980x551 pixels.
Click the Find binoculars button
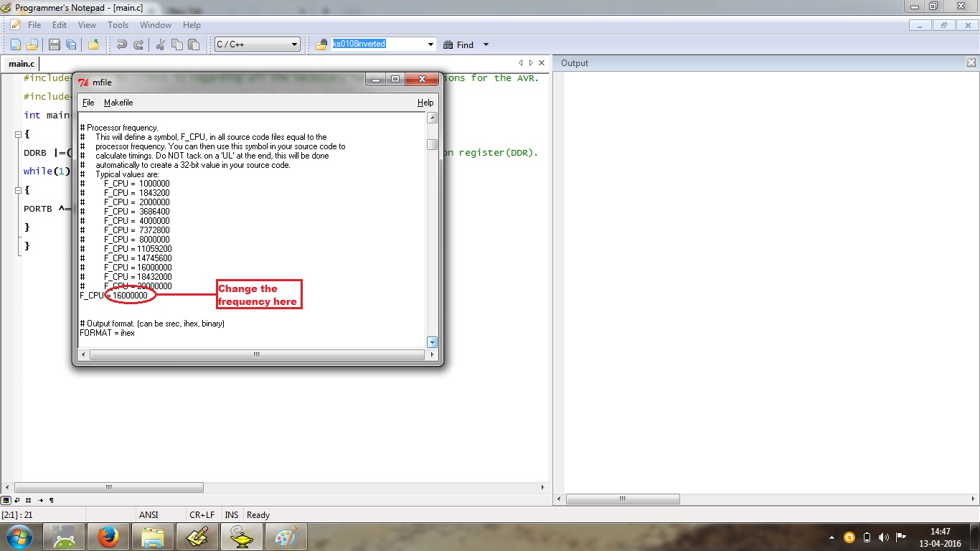click(458, 44)
